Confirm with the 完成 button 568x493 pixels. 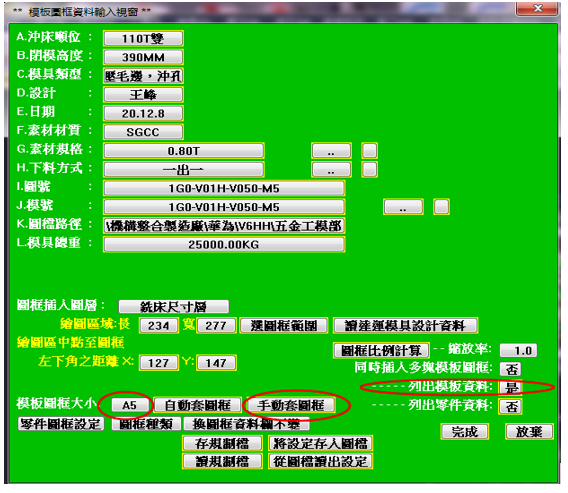(465, 432)
